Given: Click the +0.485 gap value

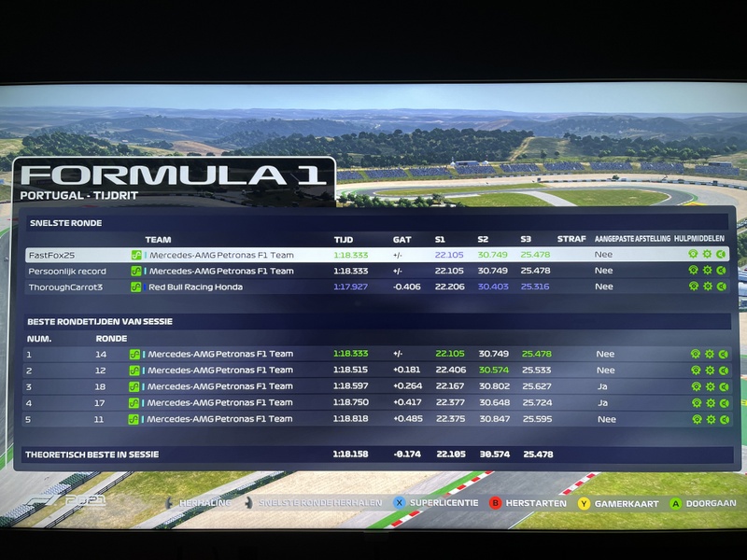Looking at the screenshot, I should tap(408, 419).
